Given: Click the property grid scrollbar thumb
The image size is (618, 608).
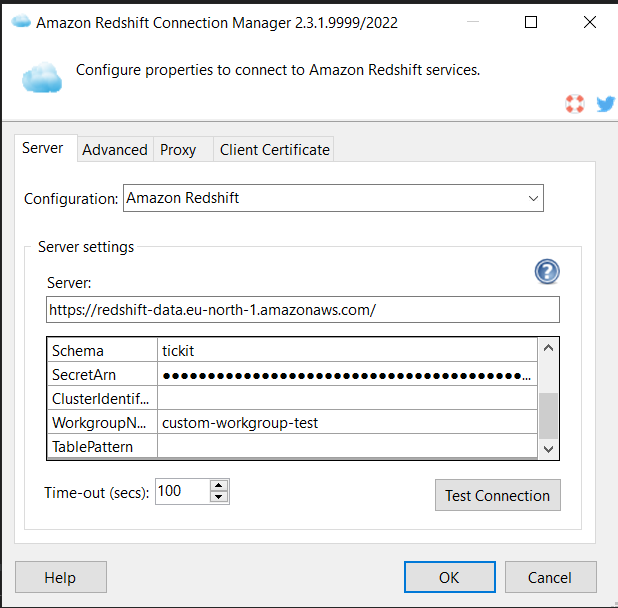Looking at the screenshot, I should pos(548,416).
